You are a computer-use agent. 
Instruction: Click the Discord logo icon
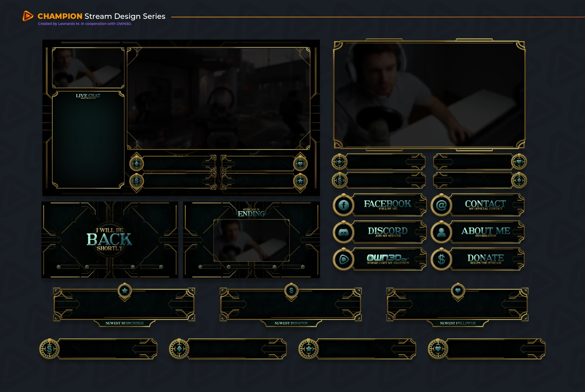click(x=344, y=233)
